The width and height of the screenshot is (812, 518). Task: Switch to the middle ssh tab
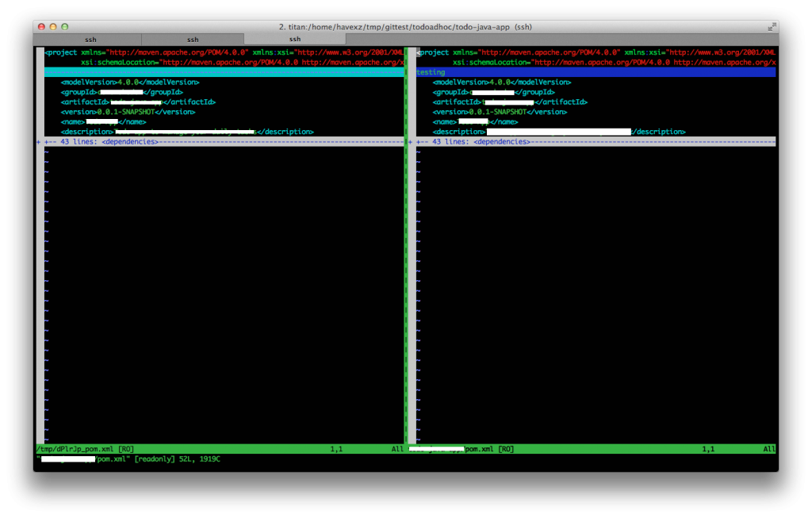click(x=192, y=38)
